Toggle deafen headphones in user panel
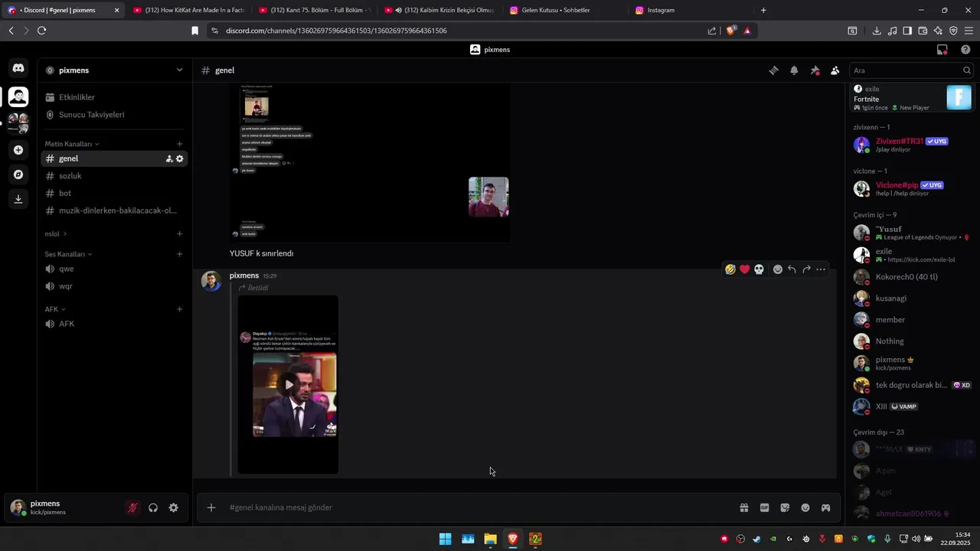 point(153,507)
